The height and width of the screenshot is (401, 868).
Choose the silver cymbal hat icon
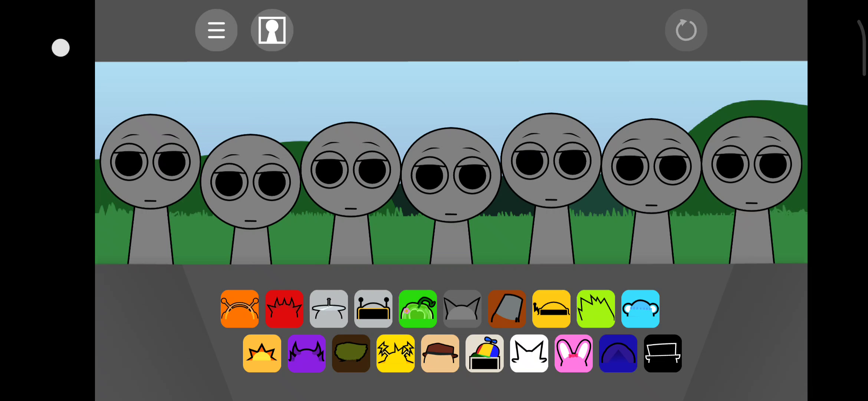tap(329, 309)
